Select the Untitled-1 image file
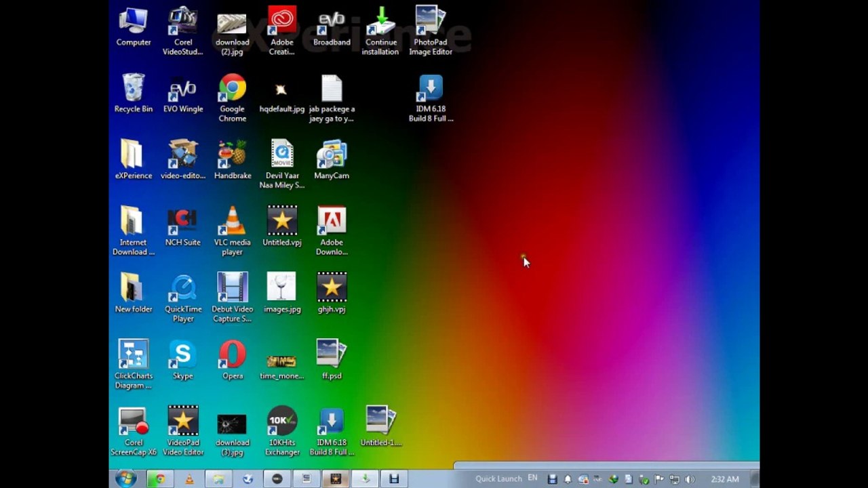This screenshot has height=488, width=868. 380,426
